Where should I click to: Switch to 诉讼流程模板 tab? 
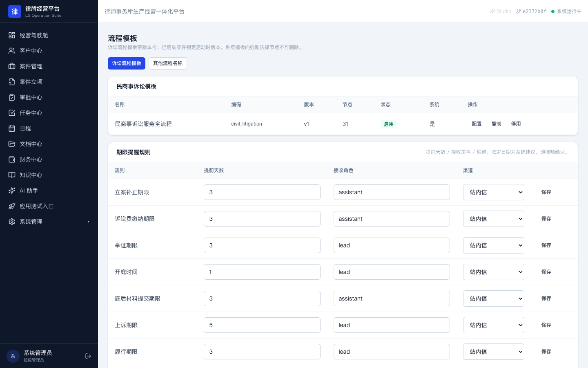click(x=127, y=63)
